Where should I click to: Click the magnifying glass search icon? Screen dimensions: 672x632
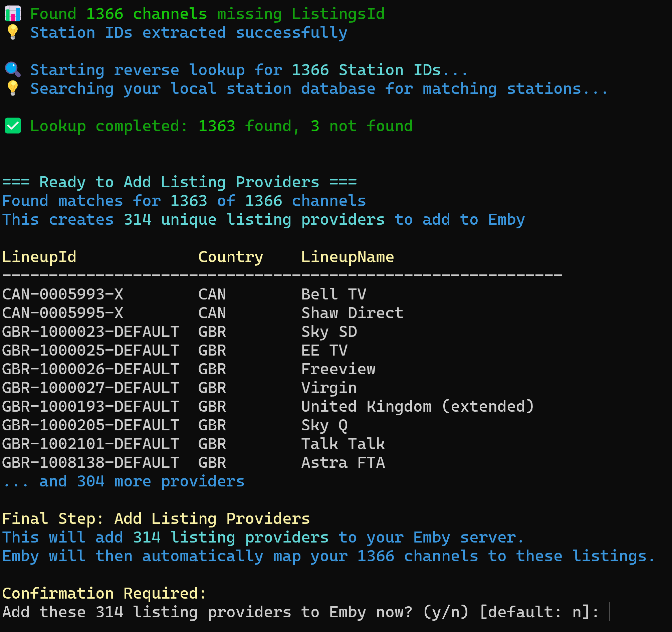tap(13, 70)
